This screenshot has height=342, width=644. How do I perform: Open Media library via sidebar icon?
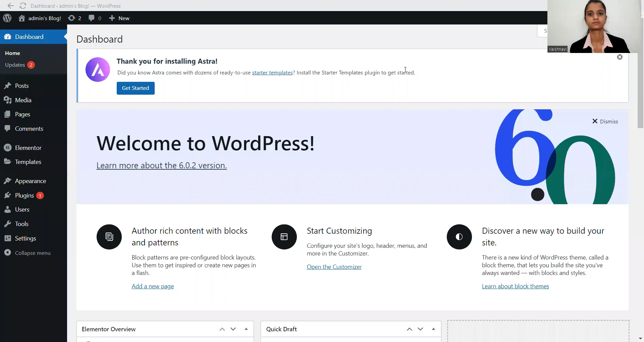(8, 100)
